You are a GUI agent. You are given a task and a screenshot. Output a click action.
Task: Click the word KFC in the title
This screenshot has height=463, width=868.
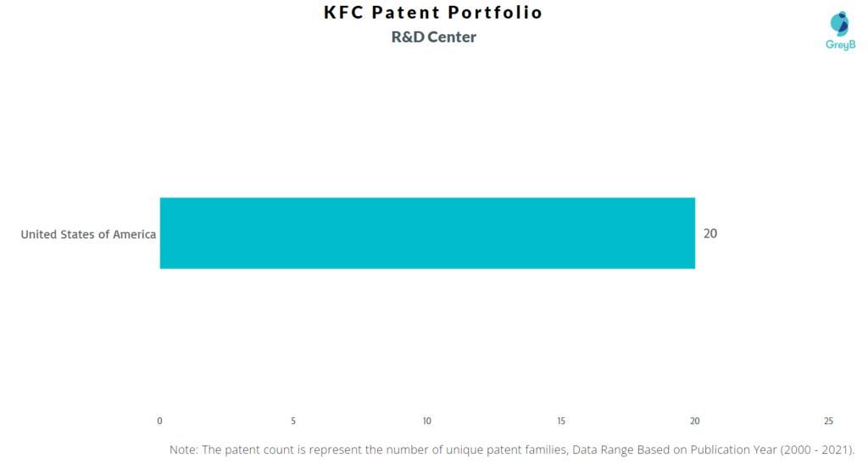344,12
